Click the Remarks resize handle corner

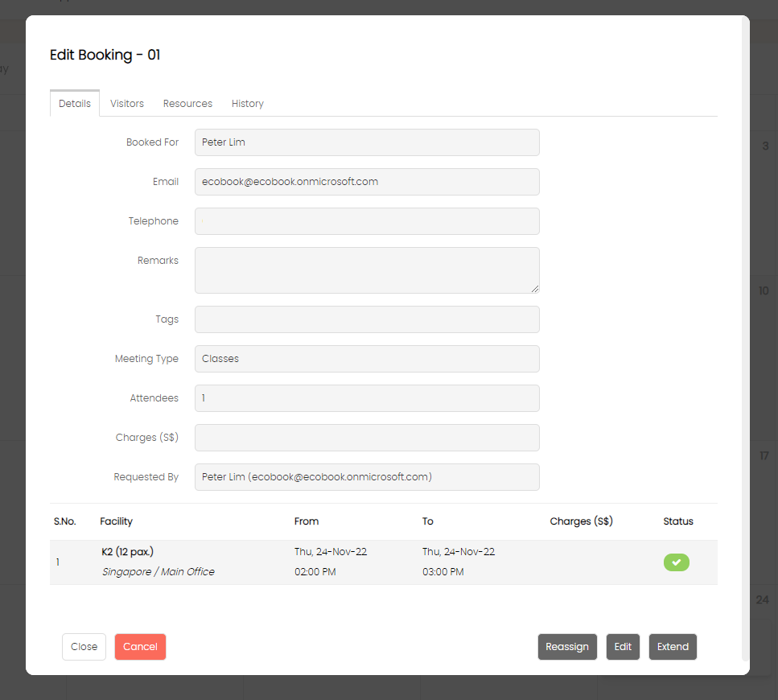pos(535,289)
